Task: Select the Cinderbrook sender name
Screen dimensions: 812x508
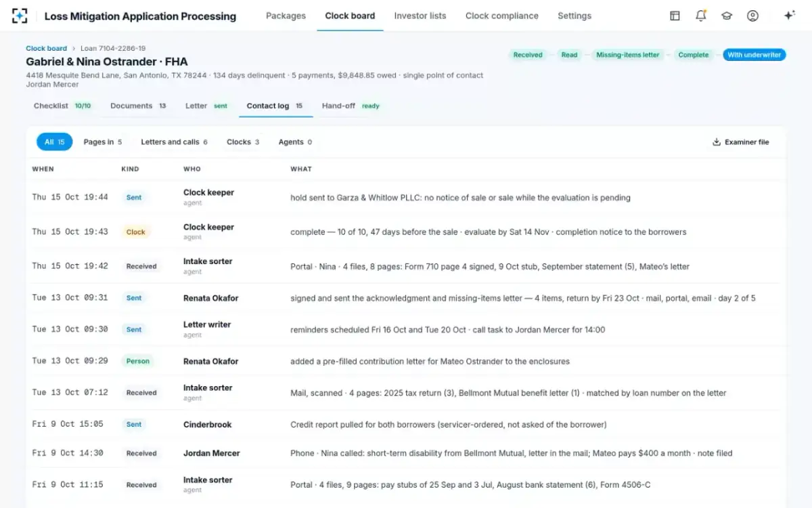Action: click(208, 425)
